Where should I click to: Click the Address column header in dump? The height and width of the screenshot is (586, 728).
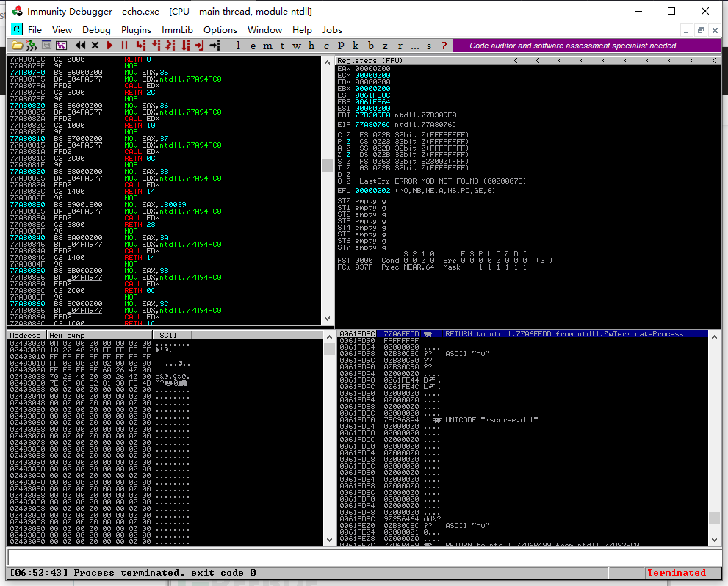click(x=27, y=335)
